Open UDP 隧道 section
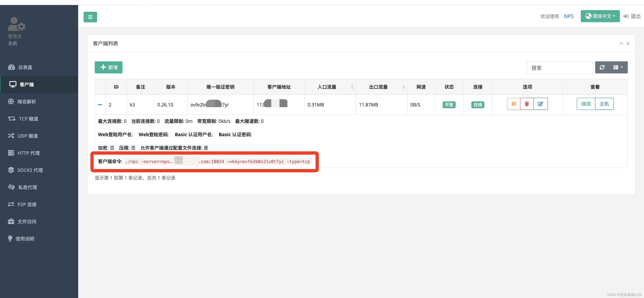Screen dimensions: 644x298 tap(28, 136)
